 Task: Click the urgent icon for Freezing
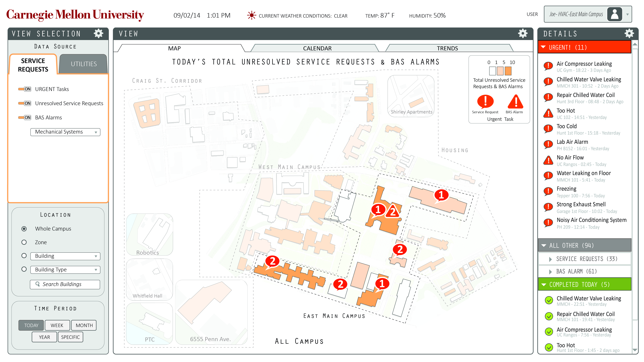548,191
